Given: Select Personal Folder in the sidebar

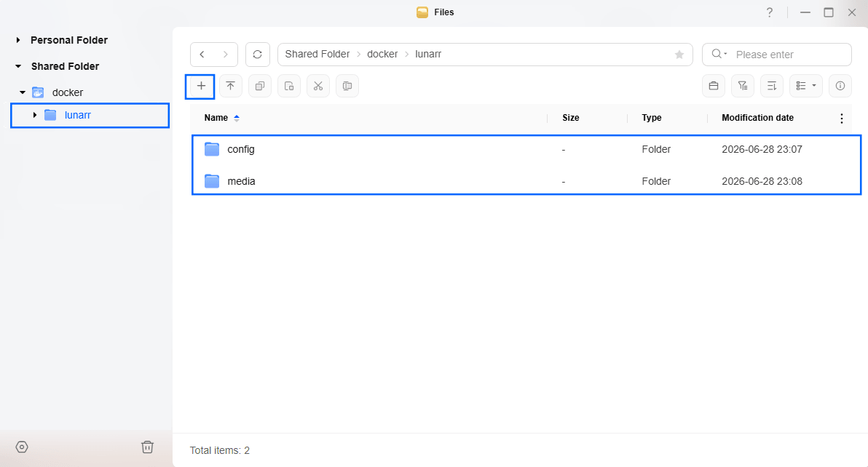Looking at the screenshot, I should click(69, 40).
